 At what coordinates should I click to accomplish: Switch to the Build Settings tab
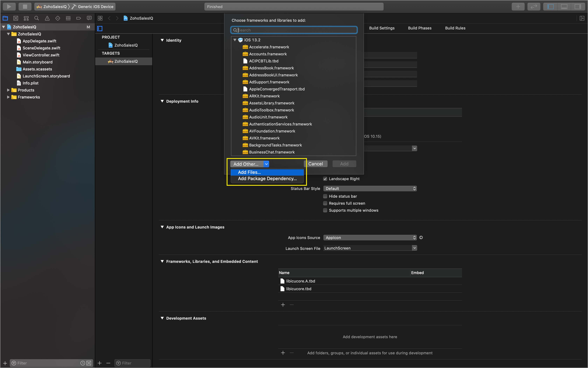pyautogui.click(x=382, y=28)
